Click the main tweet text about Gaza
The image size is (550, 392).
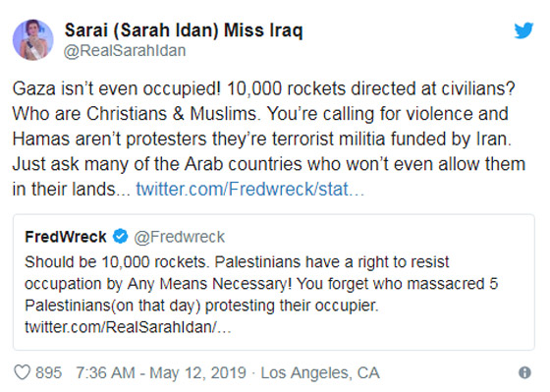pyautogui.click(x=269, y=139)
